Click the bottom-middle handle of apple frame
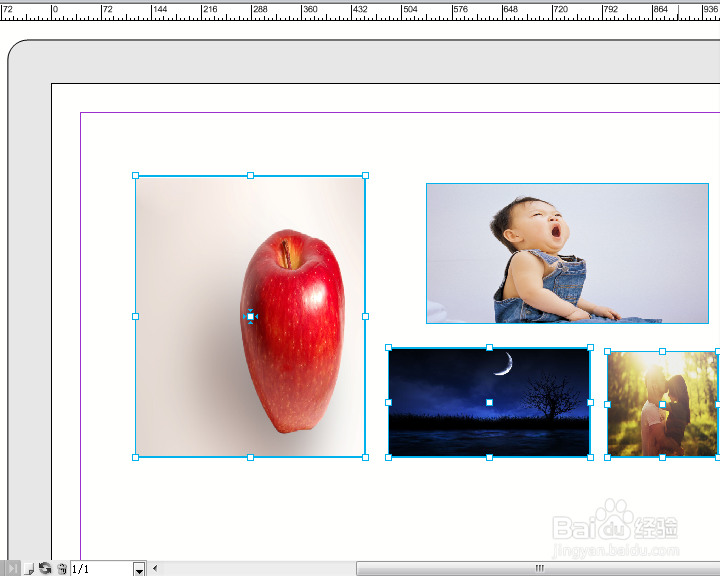The image size is (720, 576). [x=250, y=457]
